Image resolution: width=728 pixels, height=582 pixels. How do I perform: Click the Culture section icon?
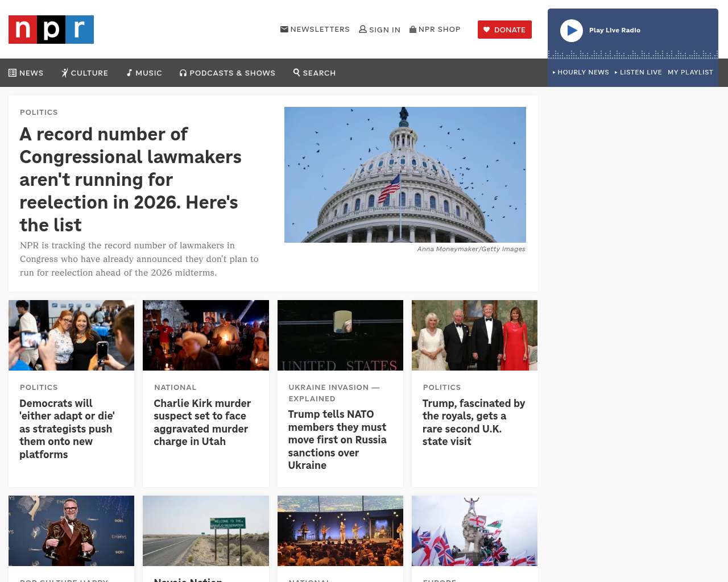click(x=65, y=73)
